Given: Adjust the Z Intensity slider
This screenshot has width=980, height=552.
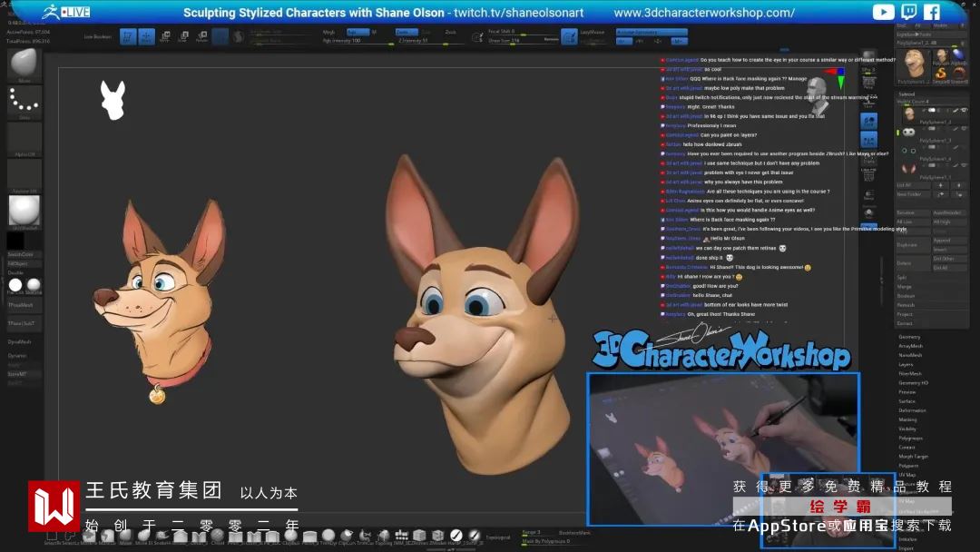Looking at the screenshot, I should (430, 41).
